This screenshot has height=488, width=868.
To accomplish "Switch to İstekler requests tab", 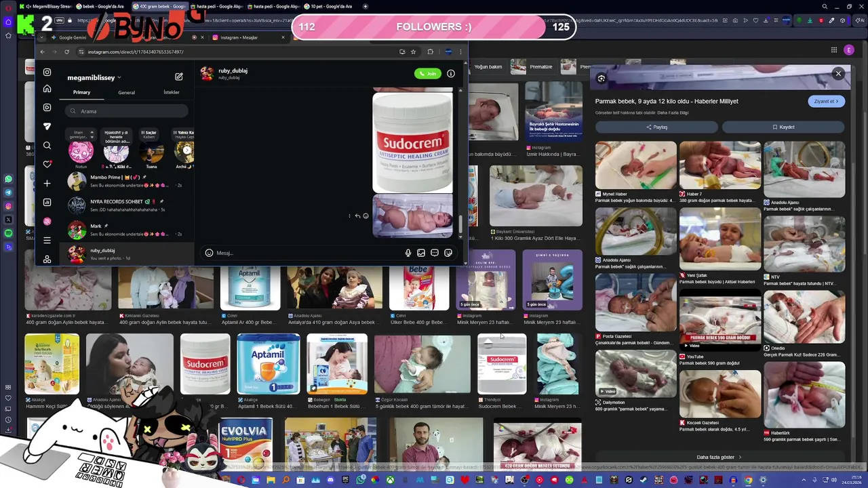I will pos(172,92).
